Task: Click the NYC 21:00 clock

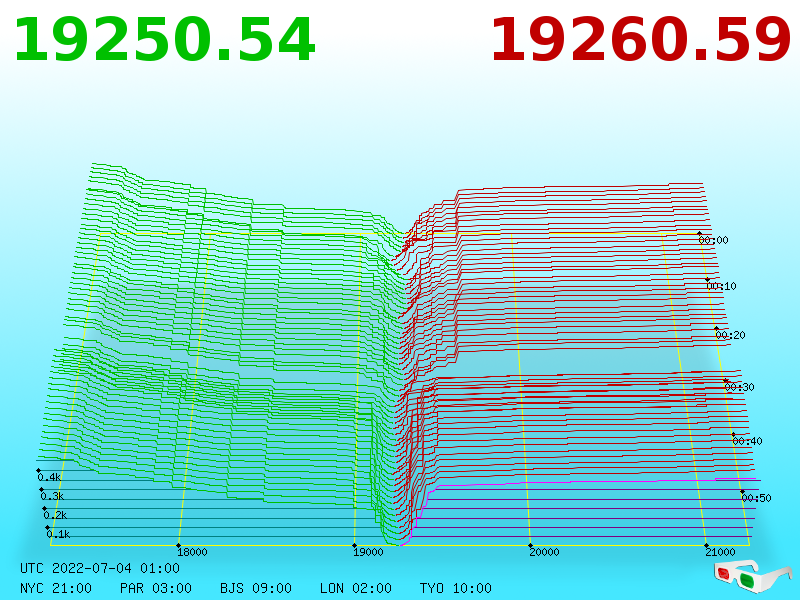Action: (x=56, y=588)
